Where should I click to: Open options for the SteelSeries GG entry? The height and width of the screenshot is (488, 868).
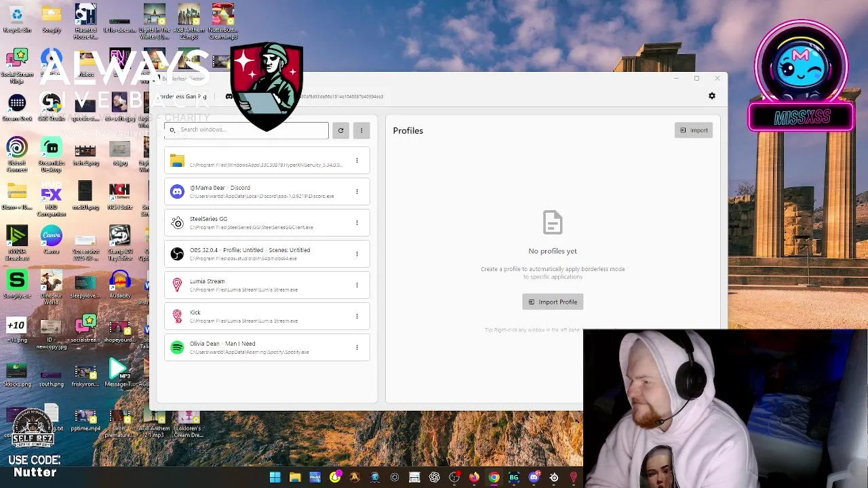(357, 223)
